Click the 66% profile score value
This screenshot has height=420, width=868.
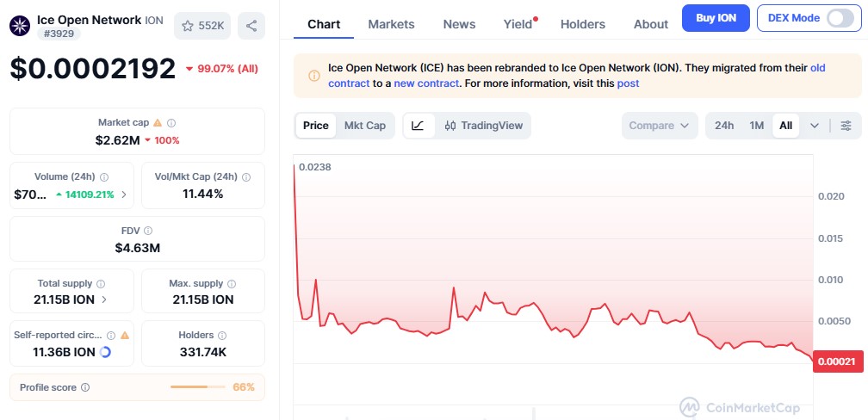244,386
